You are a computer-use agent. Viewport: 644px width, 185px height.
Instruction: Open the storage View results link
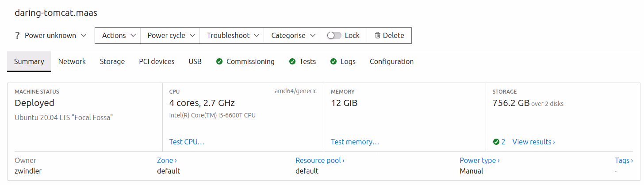point(533,142)
